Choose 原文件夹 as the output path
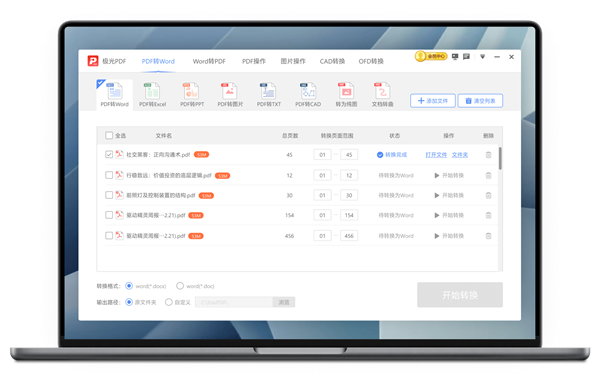This screenshot has height=382, width=600. (129, 302)
